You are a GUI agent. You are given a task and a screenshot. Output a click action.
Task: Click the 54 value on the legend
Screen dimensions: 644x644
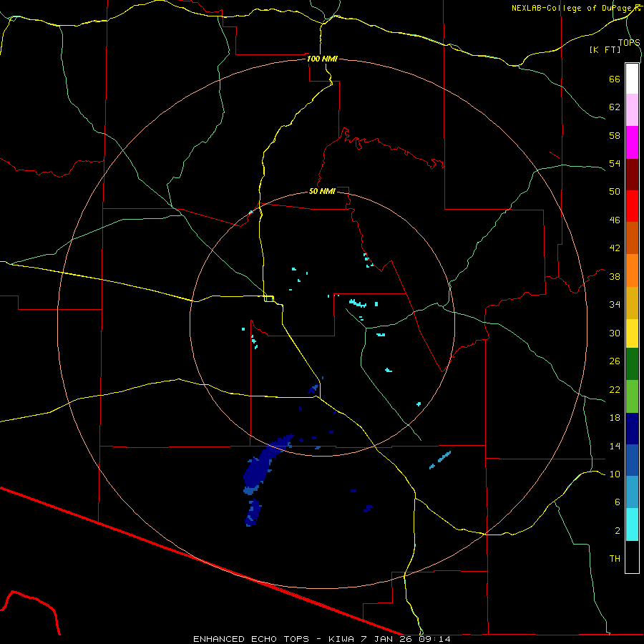[x=615, y=163]
